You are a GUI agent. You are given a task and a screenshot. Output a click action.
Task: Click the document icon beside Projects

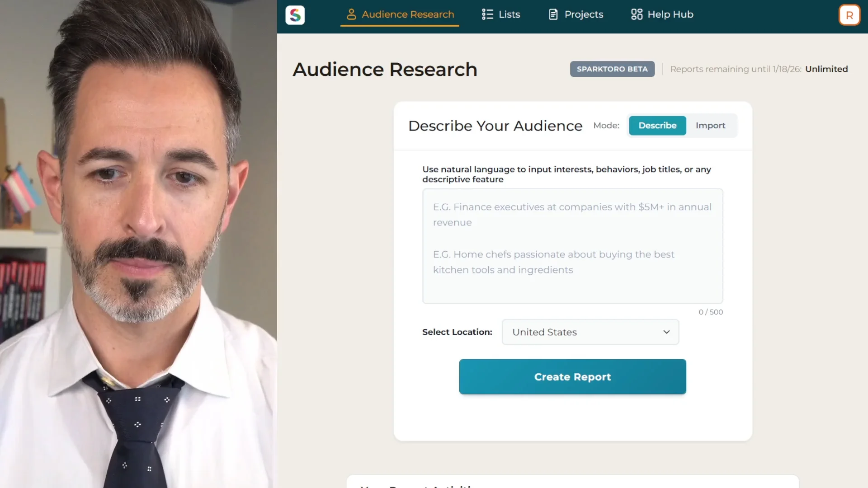click(553, 14)
